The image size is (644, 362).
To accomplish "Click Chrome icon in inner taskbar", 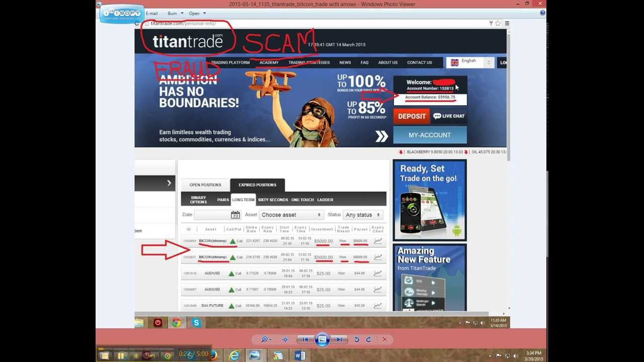I will click(176, 323).
